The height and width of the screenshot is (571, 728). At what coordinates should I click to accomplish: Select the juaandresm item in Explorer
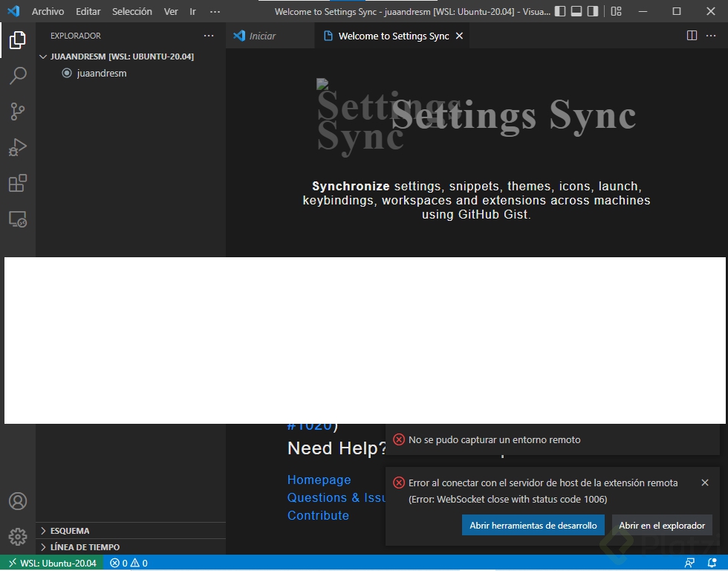[x=131, y=73]
